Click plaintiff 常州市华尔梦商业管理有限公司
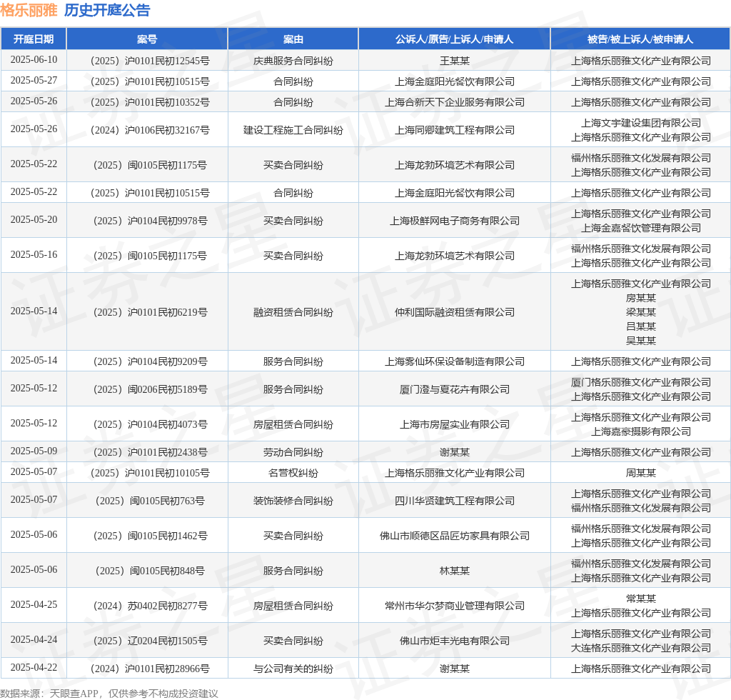 [455, 606]
